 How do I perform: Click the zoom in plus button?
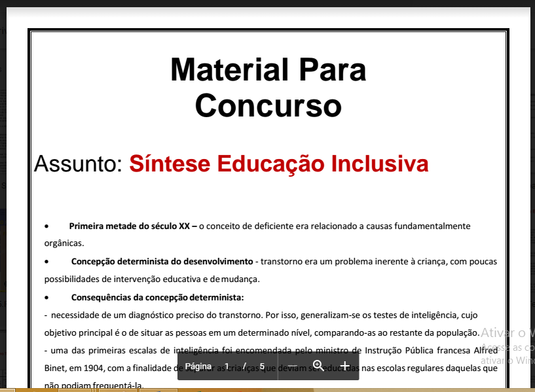[345, 366]
